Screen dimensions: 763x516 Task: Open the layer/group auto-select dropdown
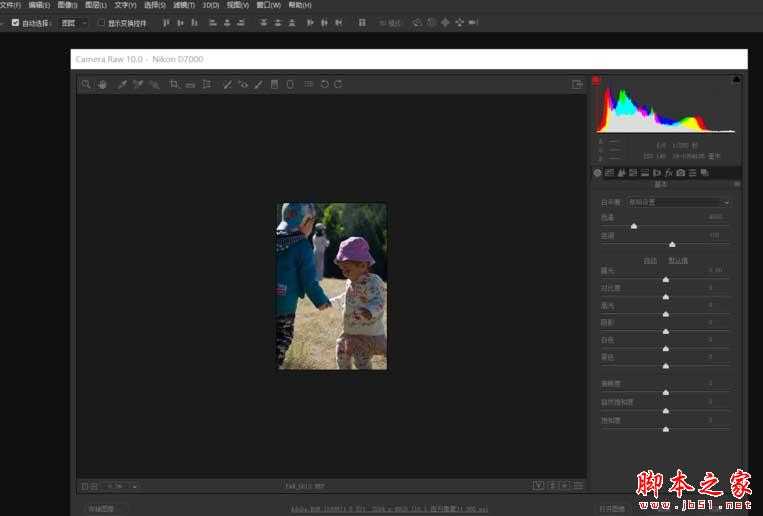pos(74,22)
